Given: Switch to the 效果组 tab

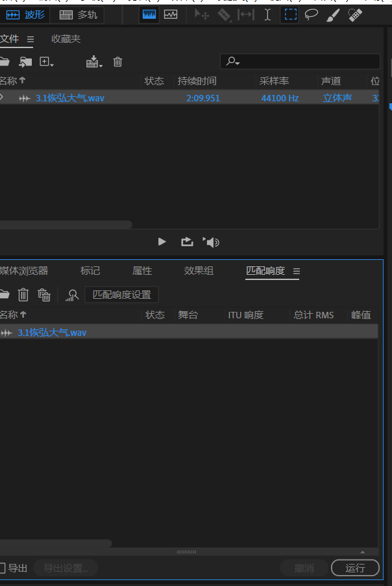Looking at the screenshot, I should point(199,270).
